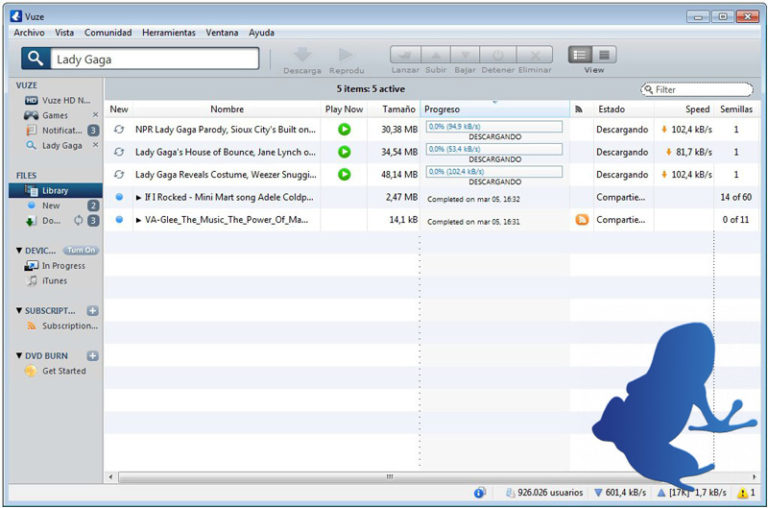Collapse the DVD BURN sidebar section
This screenshot has width=768, height=508.
20,355
